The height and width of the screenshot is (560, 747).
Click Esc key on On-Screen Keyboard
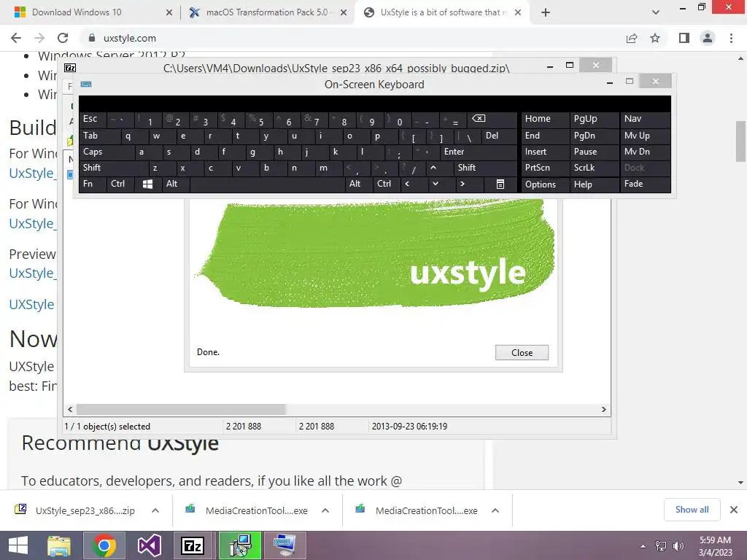93,119
